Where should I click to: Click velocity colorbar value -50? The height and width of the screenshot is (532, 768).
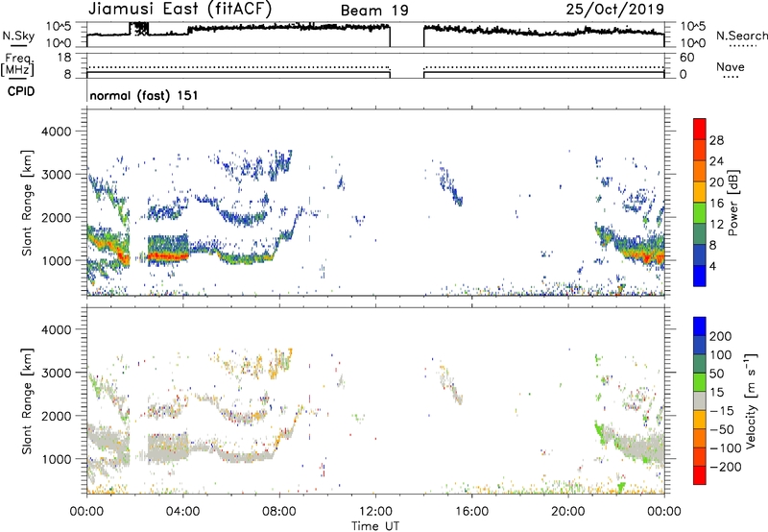tap(722, 429)
